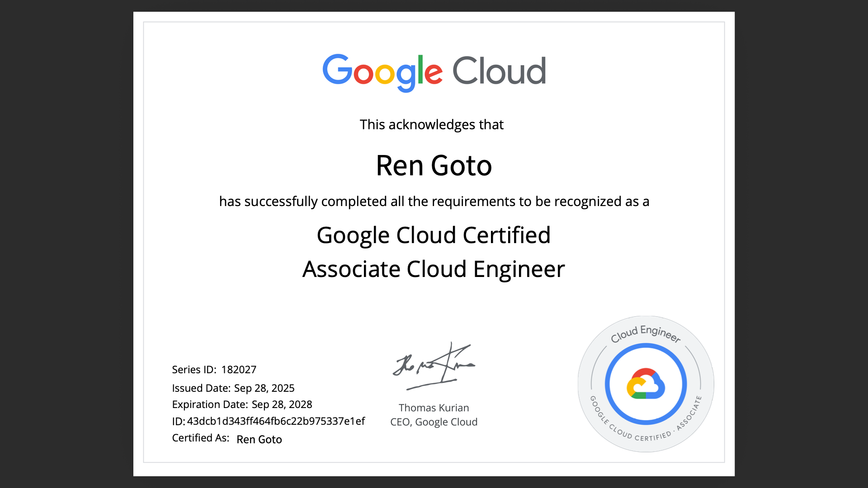Click the certificate ID hash string

click(x=276, y=421)
